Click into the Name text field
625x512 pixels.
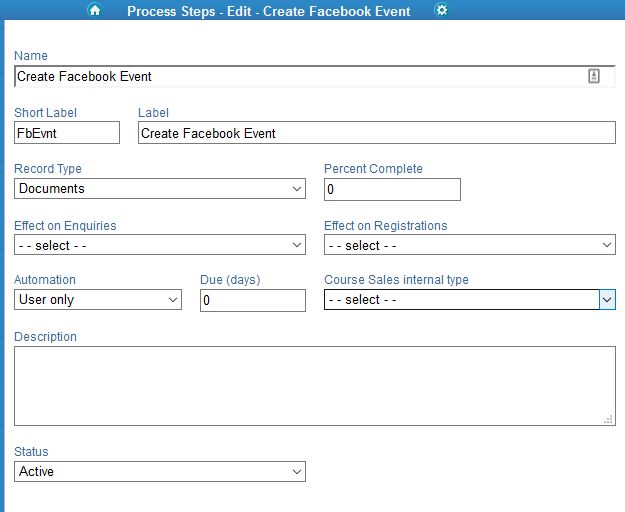[315, 76]
